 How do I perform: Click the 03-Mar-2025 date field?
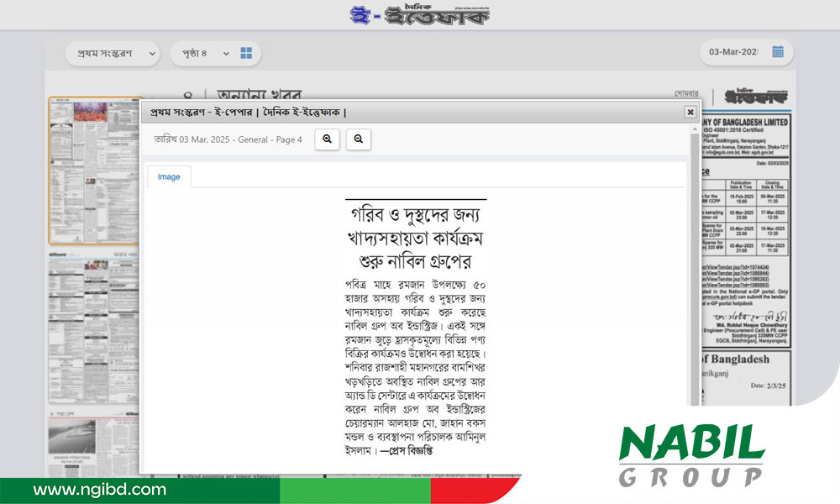pos(733,52)
